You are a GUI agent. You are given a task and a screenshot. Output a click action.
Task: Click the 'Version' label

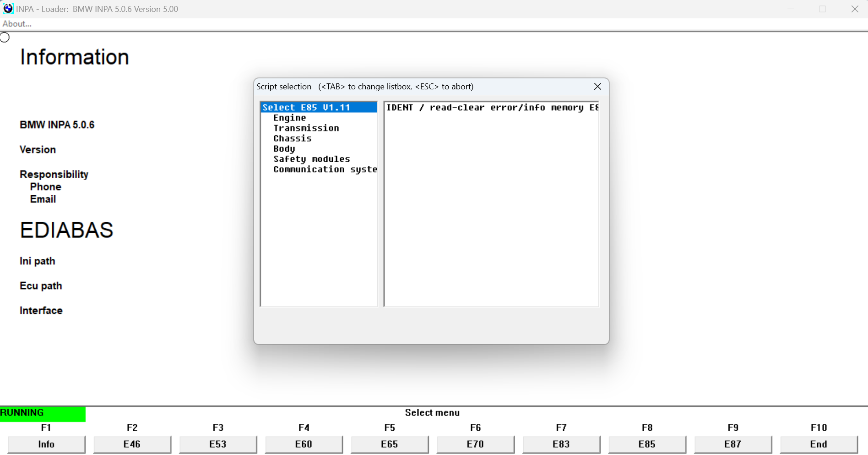pos(38,150)
